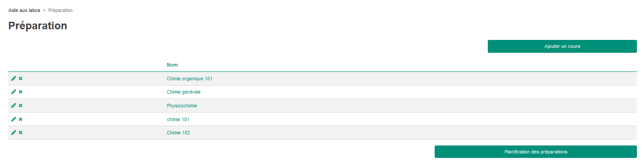Remove the Chimie générale row

pyautogui.click(x=20, y=92)
